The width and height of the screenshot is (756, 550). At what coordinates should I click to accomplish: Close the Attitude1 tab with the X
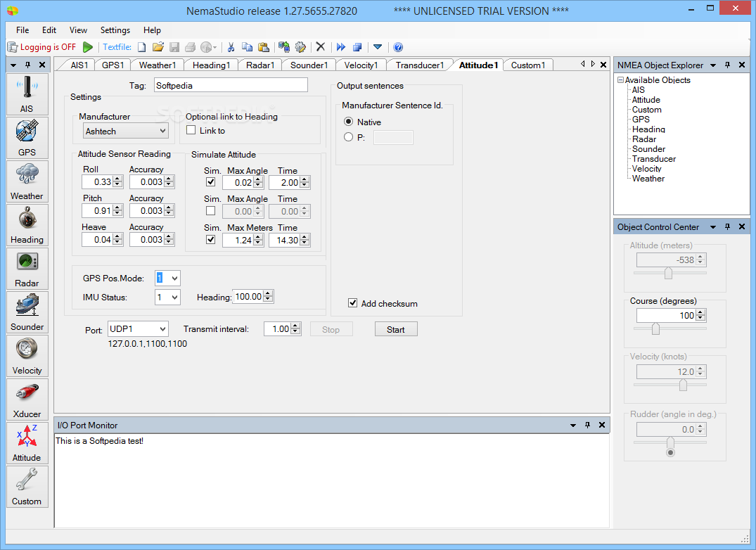click(603, 65)
